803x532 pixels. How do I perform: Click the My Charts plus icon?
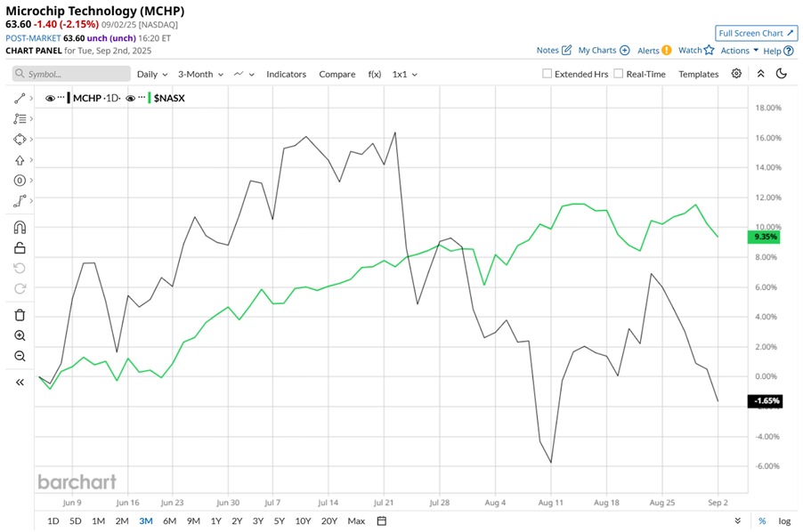coord(624,50)
